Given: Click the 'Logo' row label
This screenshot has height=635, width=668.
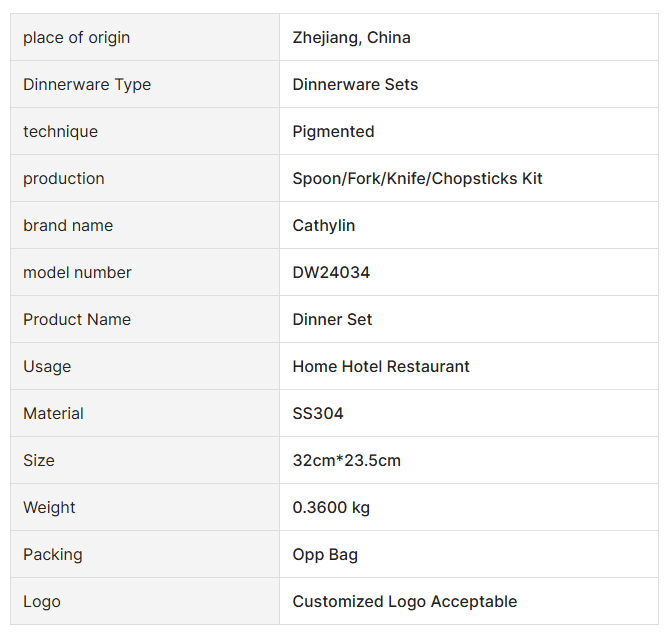Looking at the screenshot, I should 42,602.
